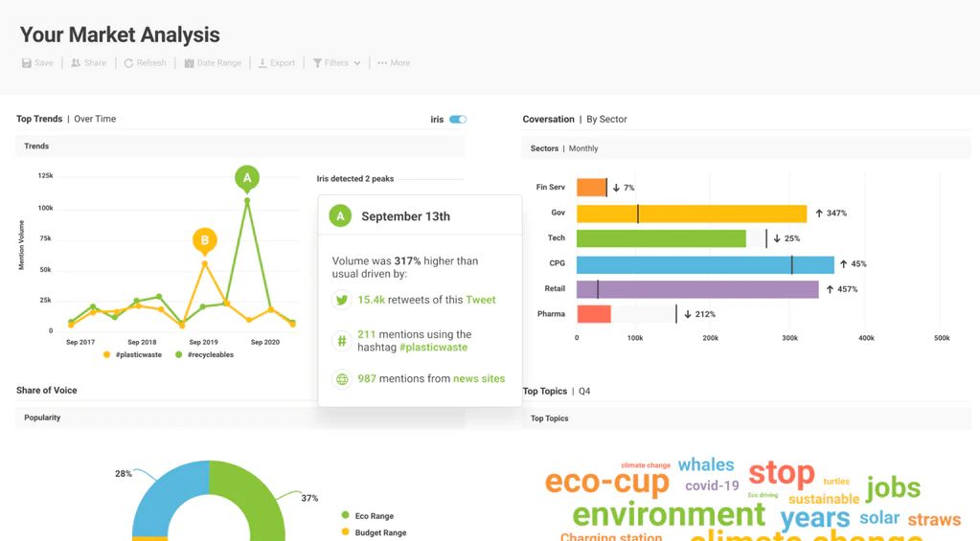Click 'Iris detected 2 peaks' text
980x541 pixels.
click(355, 179)
